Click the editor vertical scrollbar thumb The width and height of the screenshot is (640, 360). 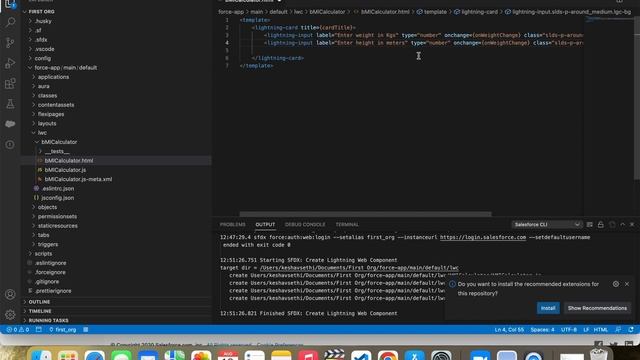pos(636,98)
